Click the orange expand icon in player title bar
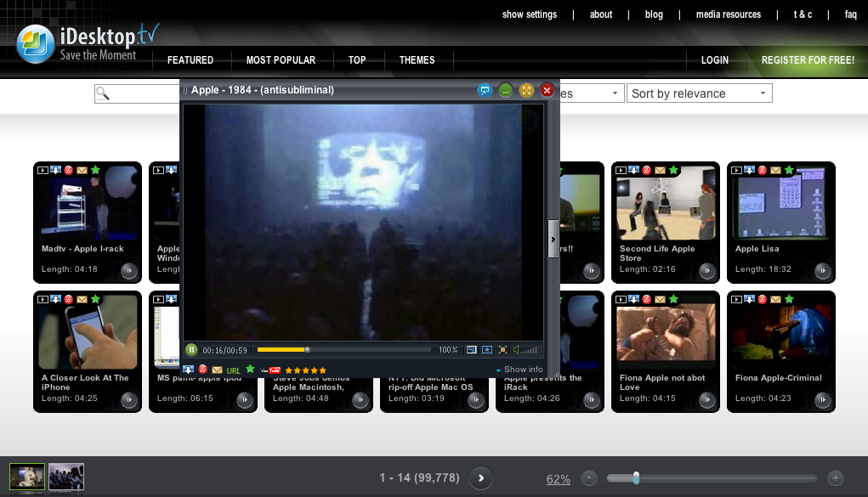This screenshot has width=868, height=497. [526, 90]
